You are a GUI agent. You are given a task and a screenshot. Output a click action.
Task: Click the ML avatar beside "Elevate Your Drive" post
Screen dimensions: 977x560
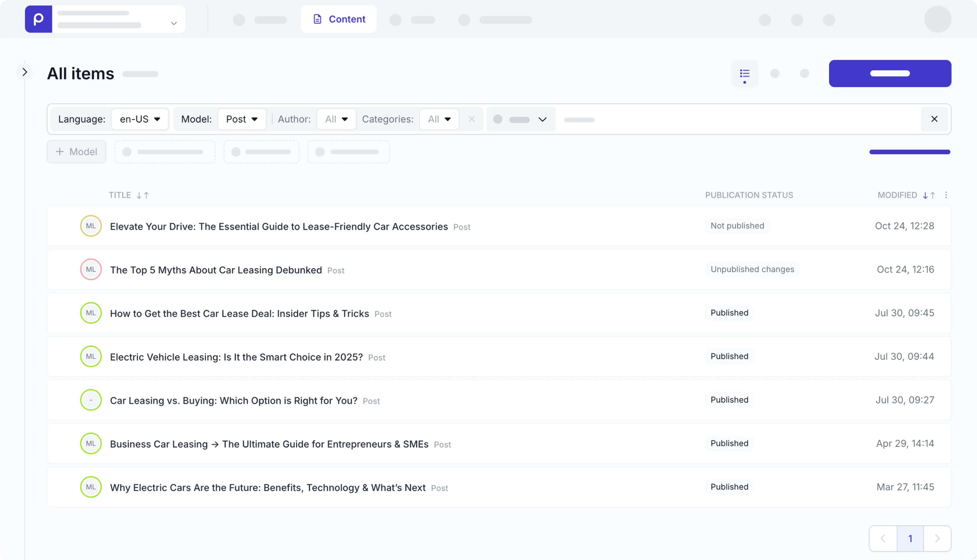[90, 226]
